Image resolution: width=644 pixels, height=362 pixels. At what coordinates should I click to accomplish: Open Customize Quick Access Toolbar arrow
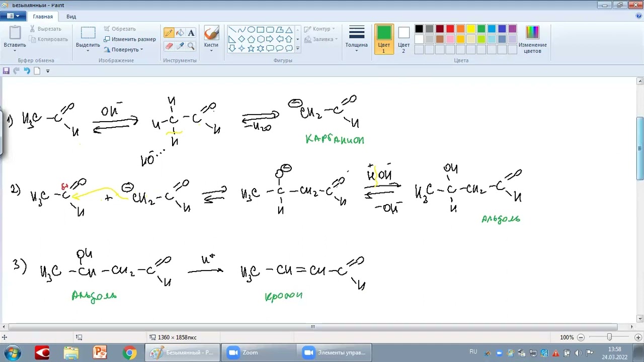tap(48, 71)
